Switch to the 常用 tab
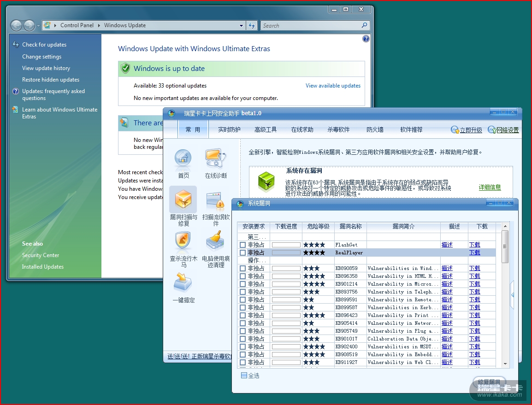Screen dimensions: 532x405 point(193,129)
